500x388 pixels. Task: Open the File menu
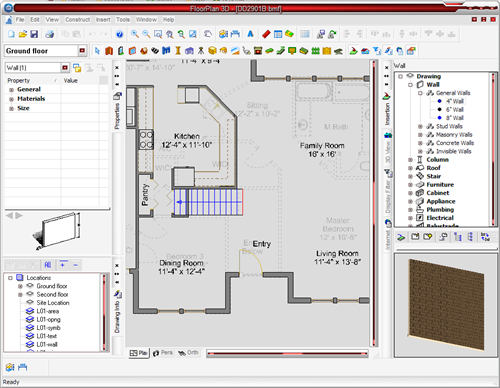coord(20,20)
